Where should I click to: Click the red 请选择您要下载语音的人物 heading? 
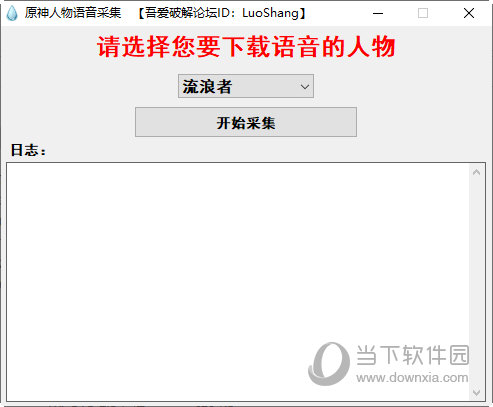[246, 46]
